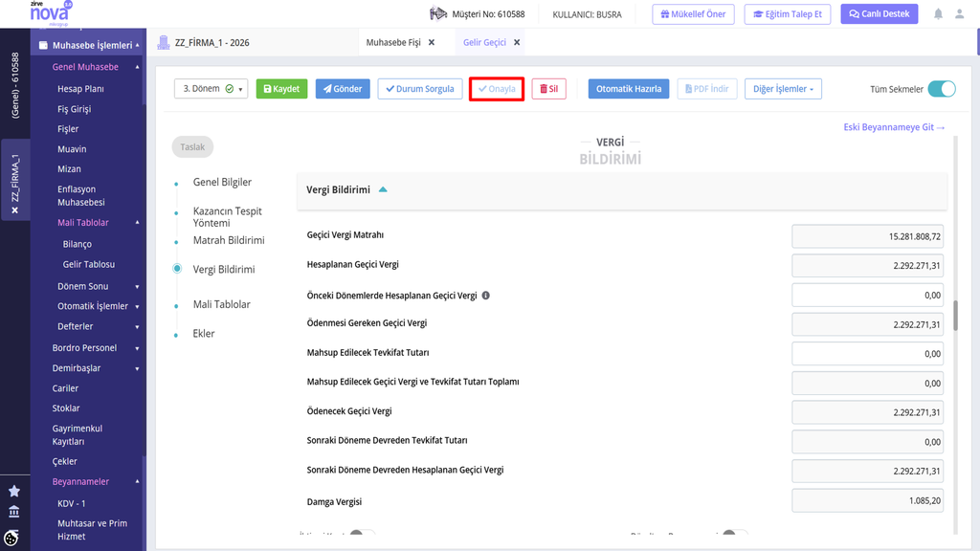This screenshot has width=980, height=551.
Task: Toggle the Tüm Sekmeler switch
Action: pos(942,89)
